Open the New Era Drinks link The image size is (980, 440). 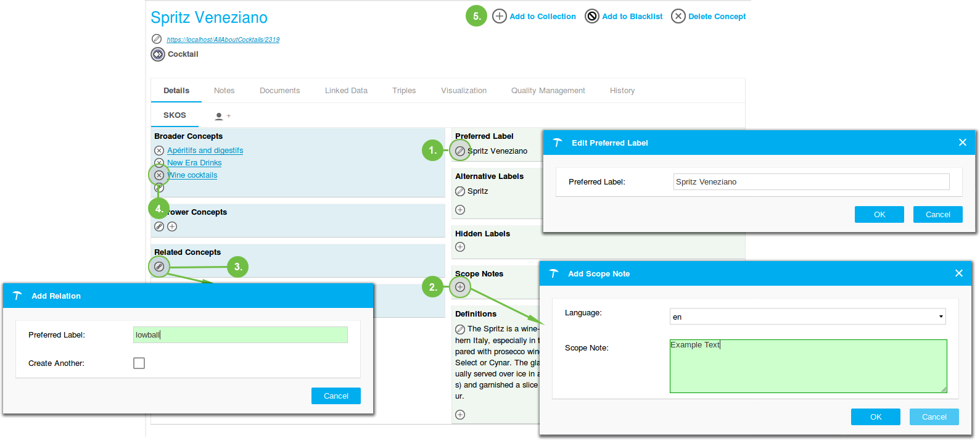pyautogui.click(x=194, y=163)
